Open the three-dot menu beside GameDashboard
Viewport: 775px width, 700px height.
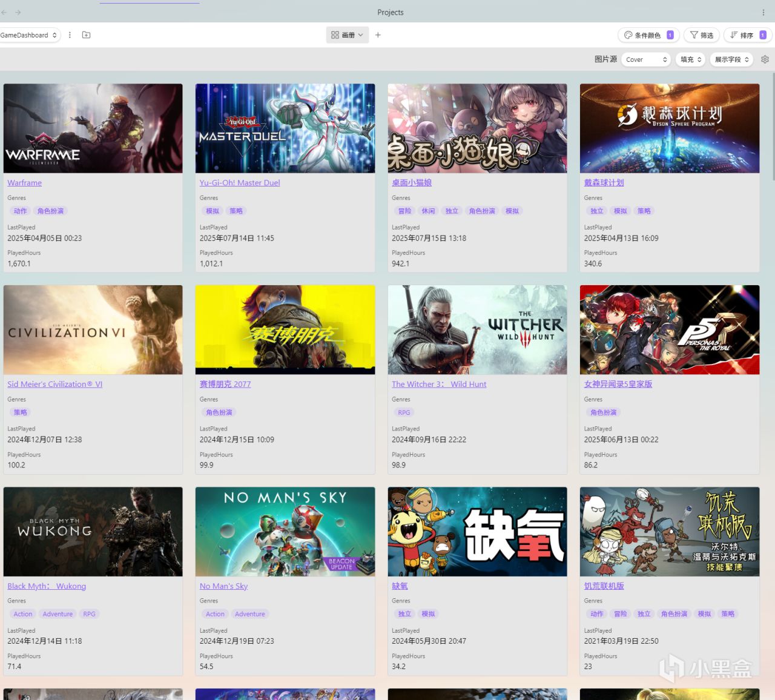(x=70, y=35)
